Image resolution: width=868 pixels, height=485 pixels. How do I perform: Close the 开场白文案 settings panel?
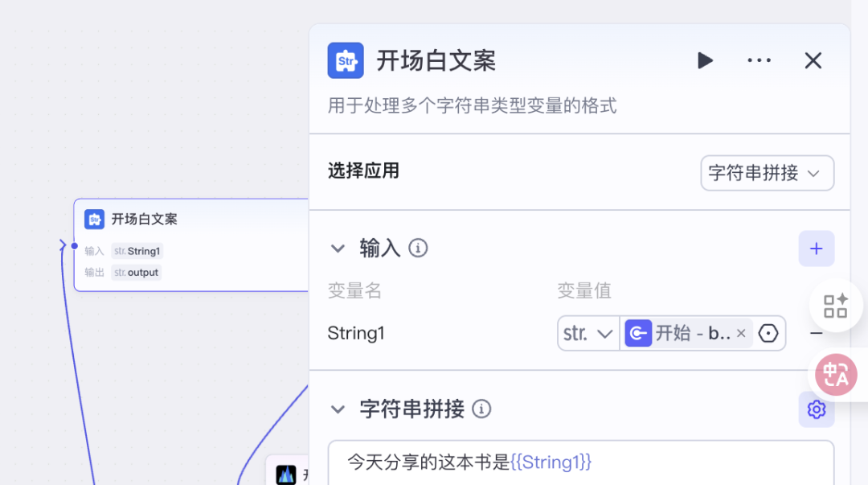(813, 60)
